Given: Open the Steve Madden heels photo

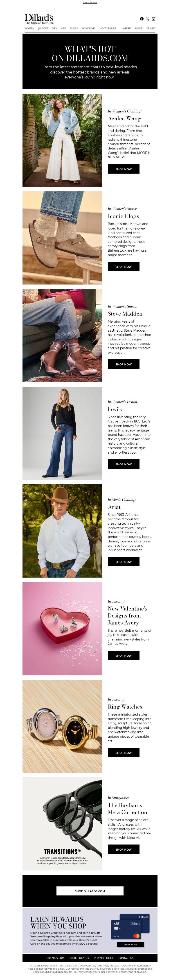Looking at the screenshot, I should (x=62, y=335).
